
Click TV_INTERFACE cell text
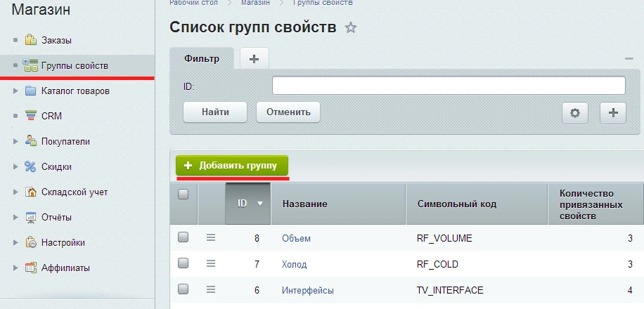[450, 291]
